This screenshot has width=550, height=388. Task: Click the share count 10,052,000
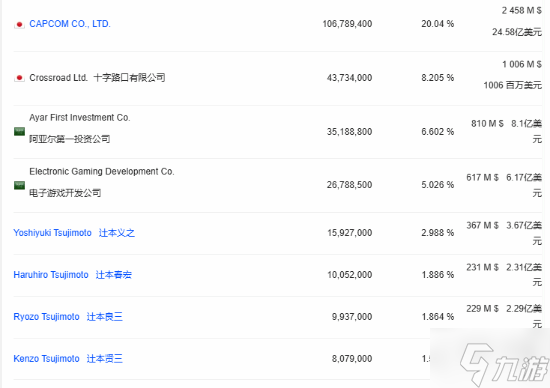[x=349, y=275]
